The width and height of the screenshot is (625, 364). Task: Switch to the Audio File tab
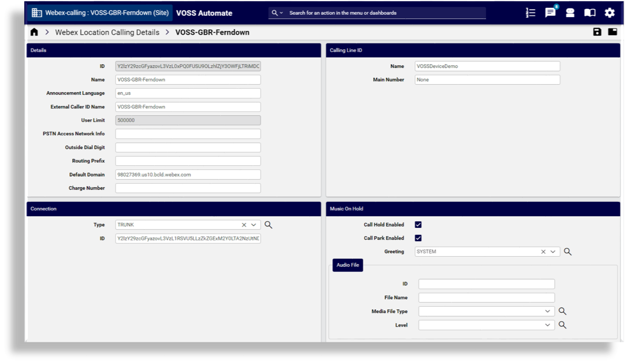[x=347, y=265]
